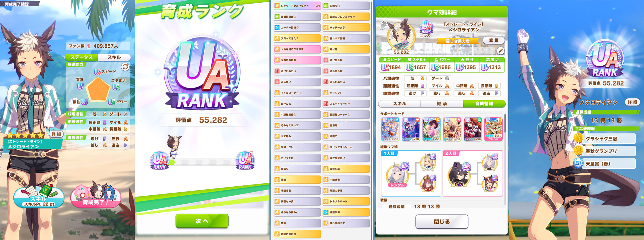This screenshot has height=240, width=644.
Task: Select the 右回り○ green skill entry
Action: pos(346,6)
